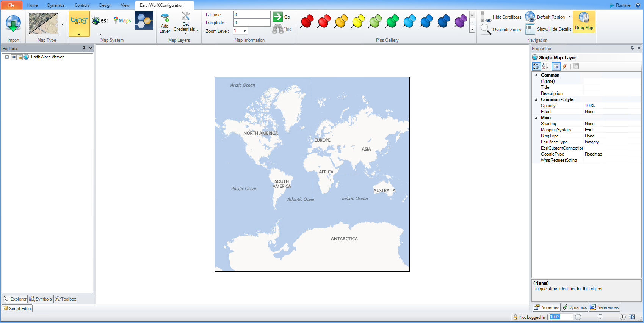Screen dimensions: 644x323
Task: Expand the EarthWorX Viewer tree node
Action: tap(7, 57)
